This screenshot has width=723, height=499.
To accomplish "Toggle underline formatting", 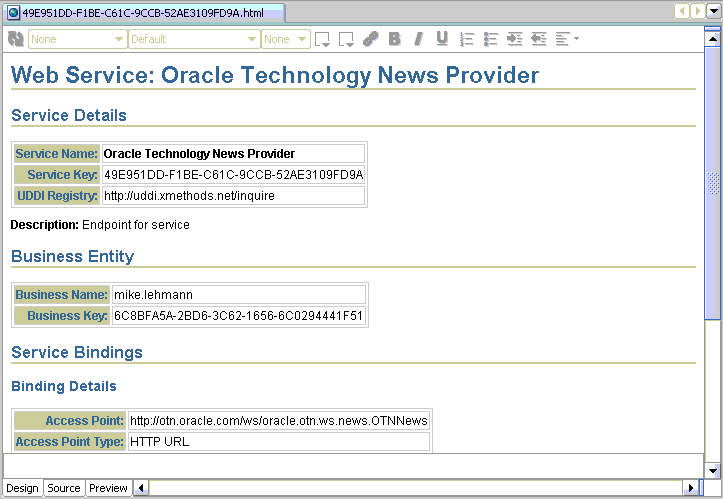I will click(x=442, y=39).
